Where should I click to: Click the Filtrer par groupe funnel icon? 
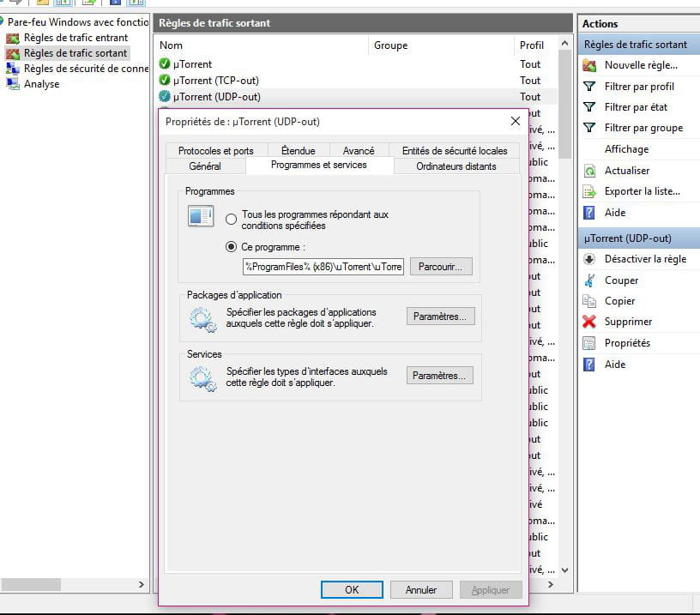coord(589,128)
